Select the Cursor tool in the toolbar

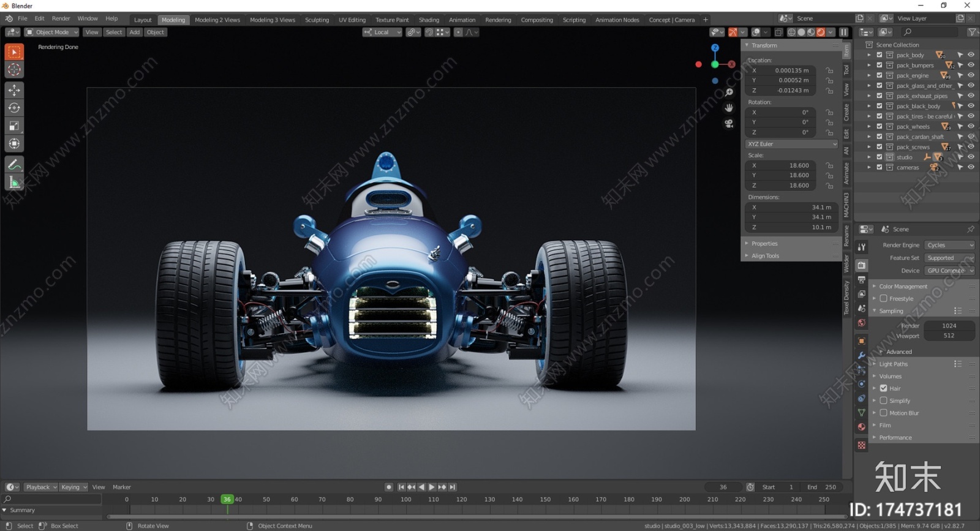tap(14, 70)
